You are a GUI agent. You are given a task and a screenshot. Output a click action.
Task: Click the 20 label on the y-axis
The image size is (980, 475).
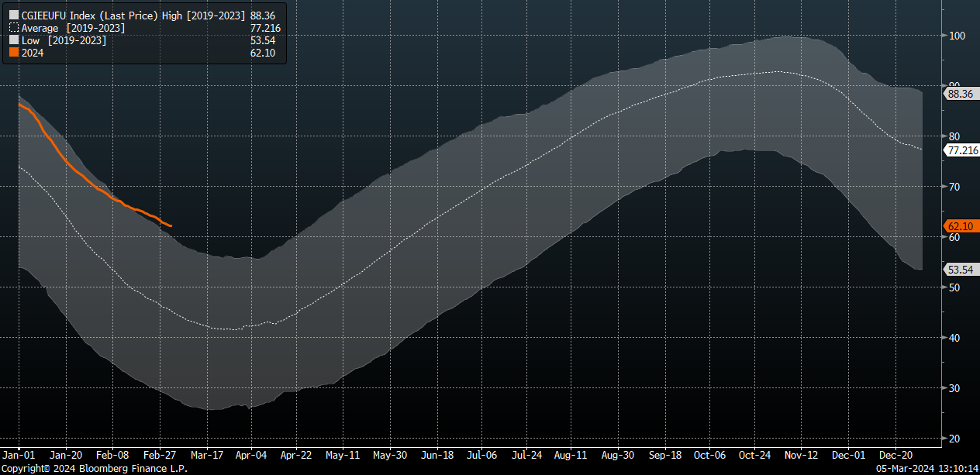[954, 439]
